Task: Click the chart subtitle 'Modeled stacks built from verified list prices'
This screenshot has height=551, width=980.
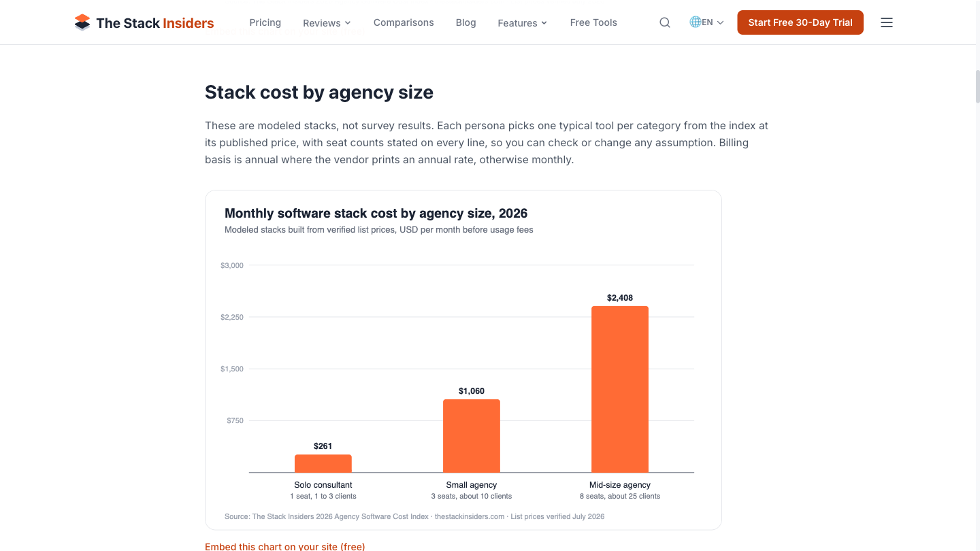Action: click(379, 230)
